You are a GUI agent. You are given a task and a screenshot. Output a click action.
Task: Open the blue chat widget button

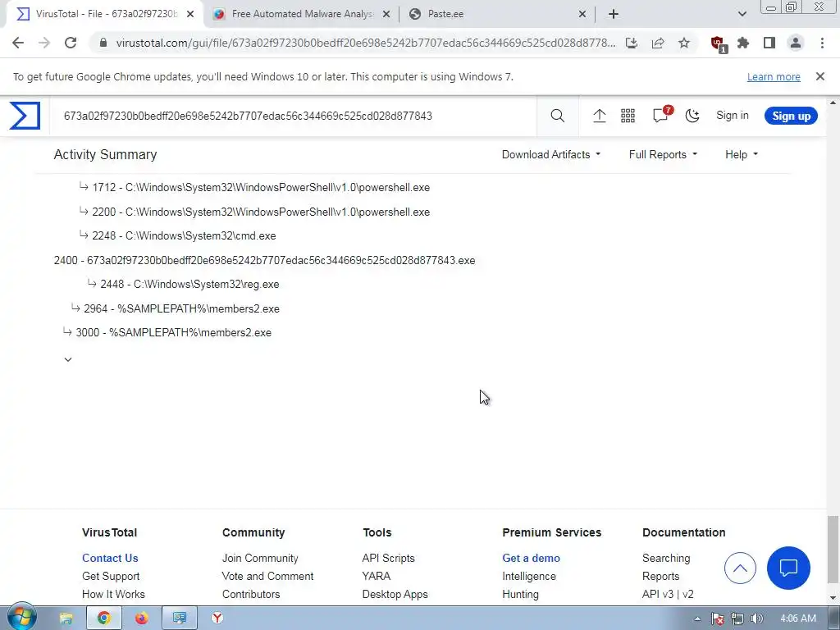(x=788, y=568)
